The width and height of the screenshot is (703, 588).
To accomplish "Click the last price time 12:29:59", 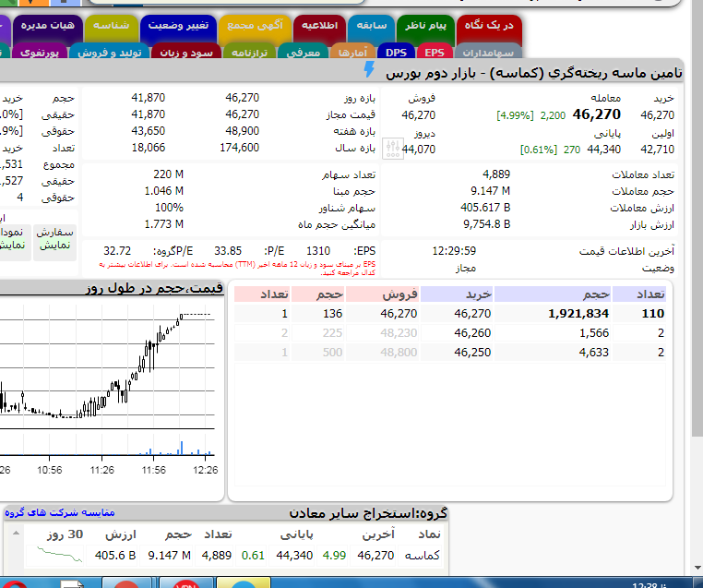I will click(x=454, y=251).
